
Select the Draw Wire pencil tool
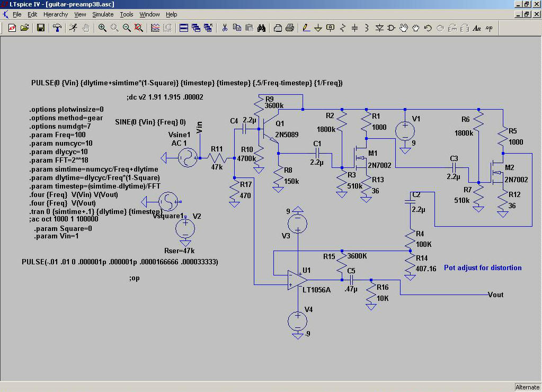[x=306, y=28]
